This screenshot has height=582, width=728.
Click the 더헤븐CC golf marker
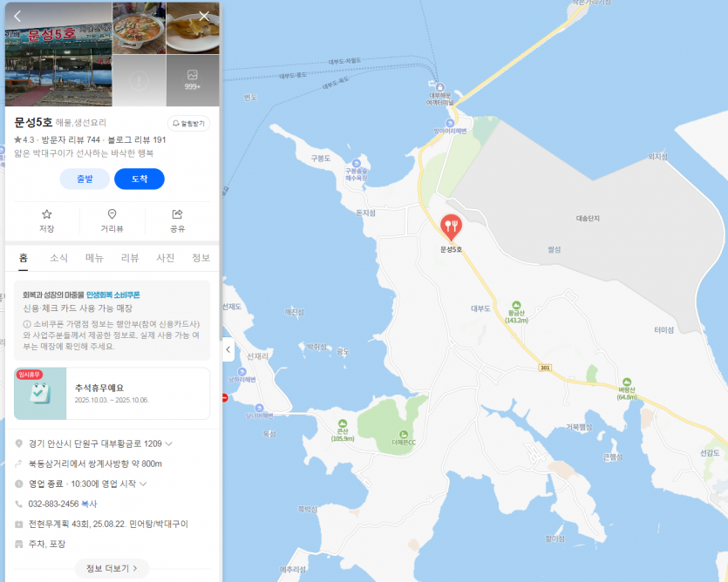pos(404,435)
